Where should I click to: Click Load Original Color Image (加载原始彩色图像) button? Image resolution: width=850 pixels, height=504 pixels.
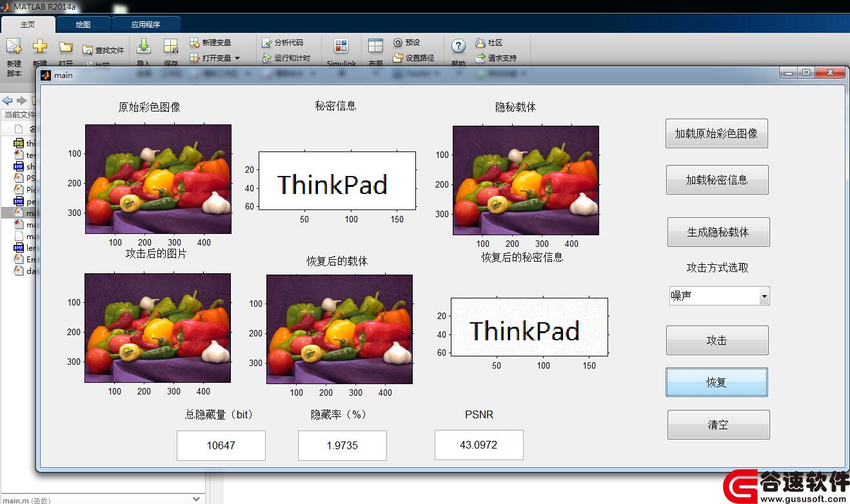click(717, 133)
